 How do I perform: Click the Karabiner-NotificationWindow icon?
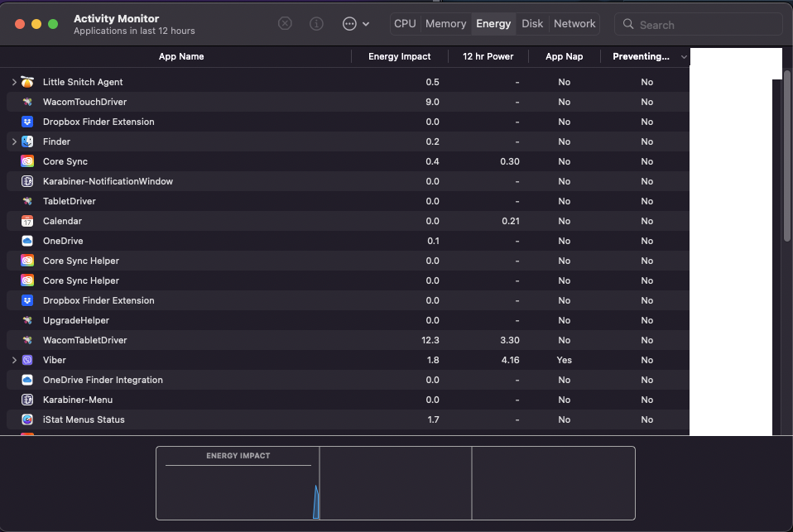(x=27, y=181)
